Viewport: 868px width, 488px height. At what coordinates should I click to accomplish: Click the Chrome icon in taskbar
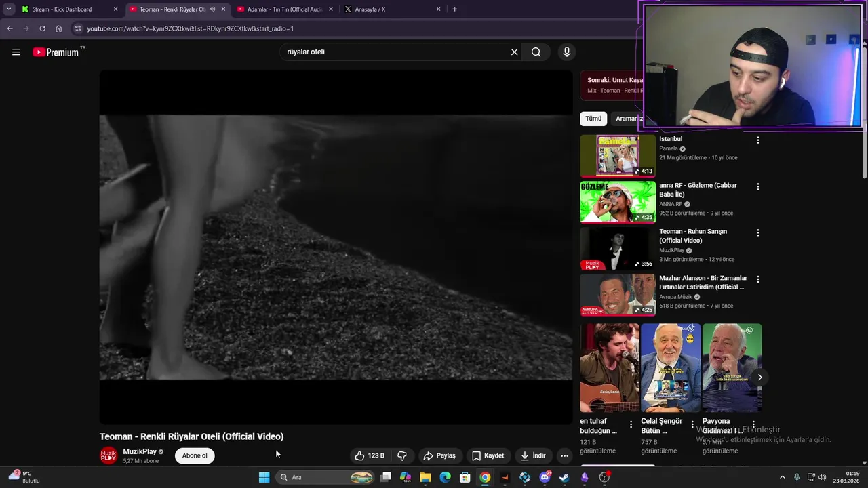485,477
